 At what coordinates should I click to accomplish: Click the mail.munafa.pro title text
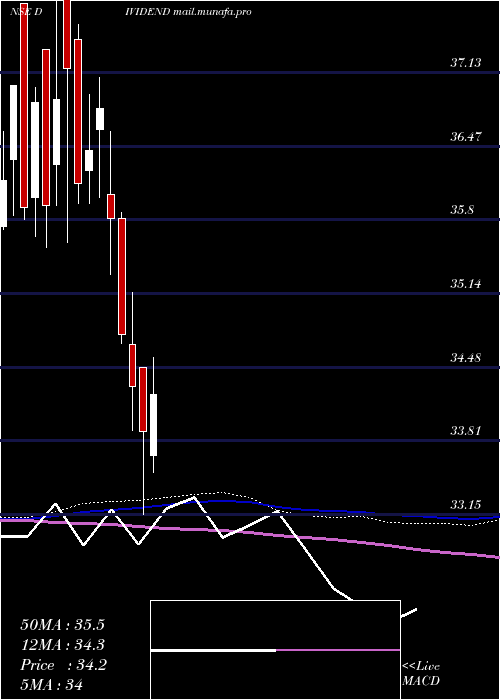(x=211, y=12)
